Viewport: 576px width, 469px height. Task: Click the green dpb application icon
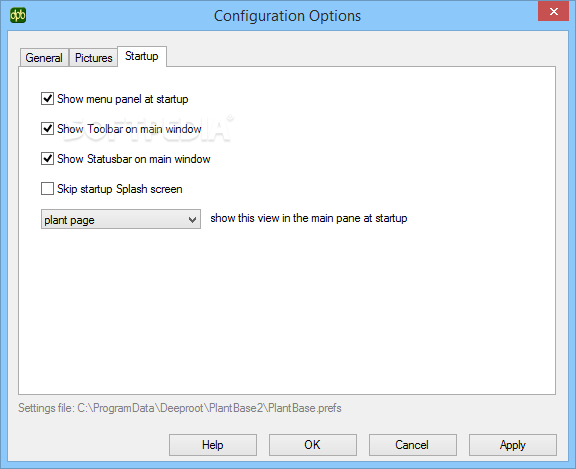point(18,15)
